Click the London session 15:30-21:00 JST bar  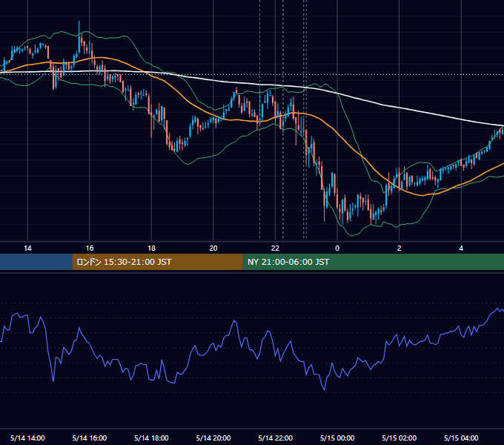tap(157, 262)
